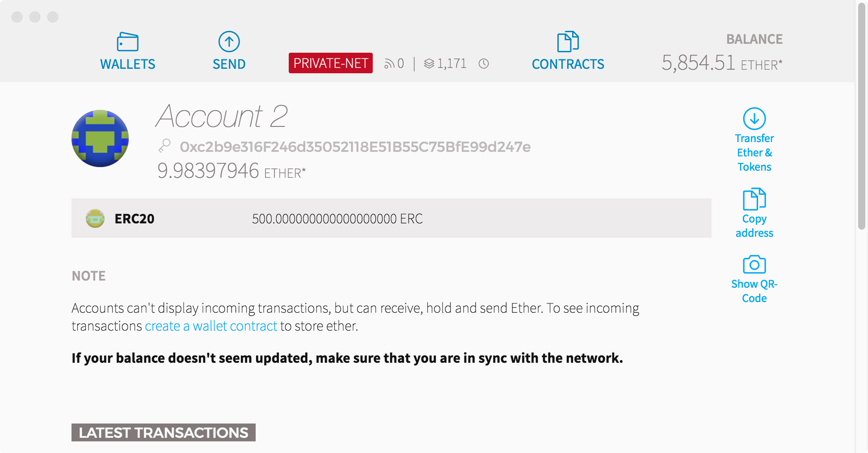This screenshot has width=868, height=453.
Task: Click the clock icon beside block count
Action: [x=484, y=64]
